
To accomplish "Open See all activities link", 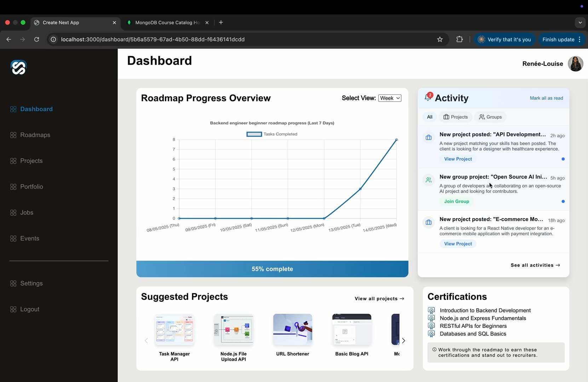I will [535, 265].
